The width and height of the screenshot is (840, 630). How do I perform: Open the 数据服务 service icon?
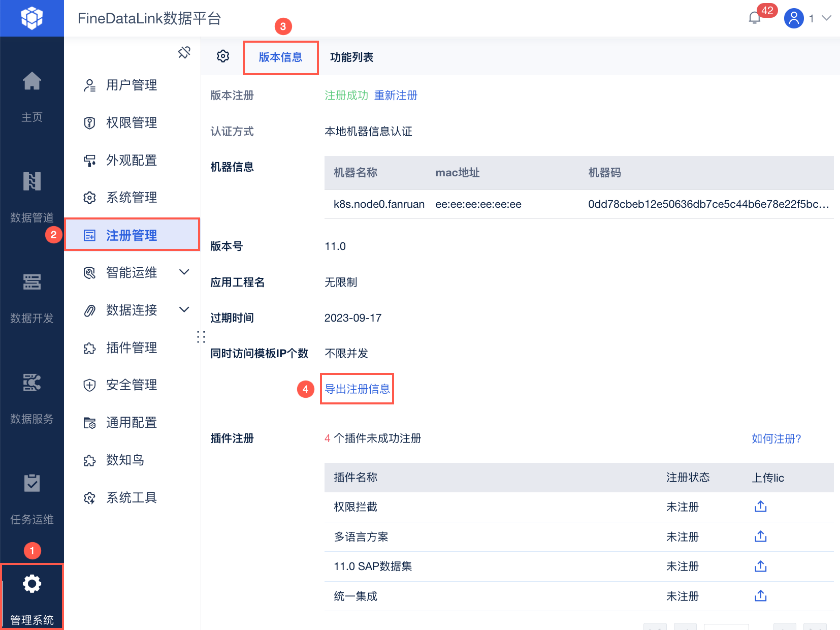(x=31, y=382)
